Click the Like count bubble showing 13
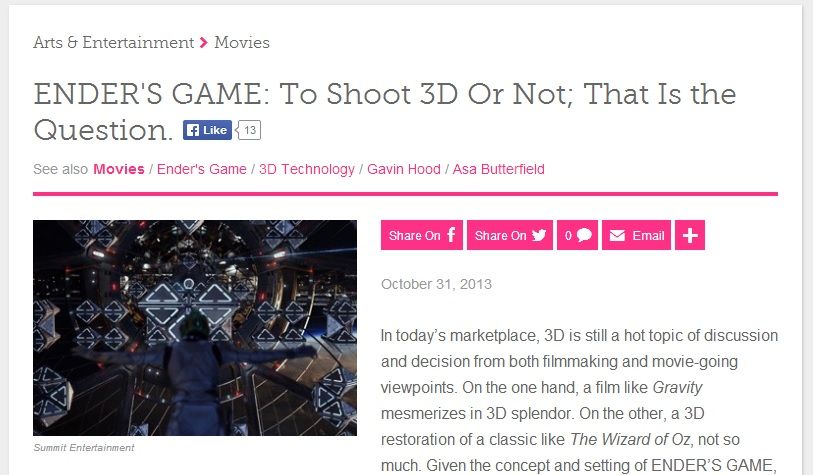 tap(249, 130)
